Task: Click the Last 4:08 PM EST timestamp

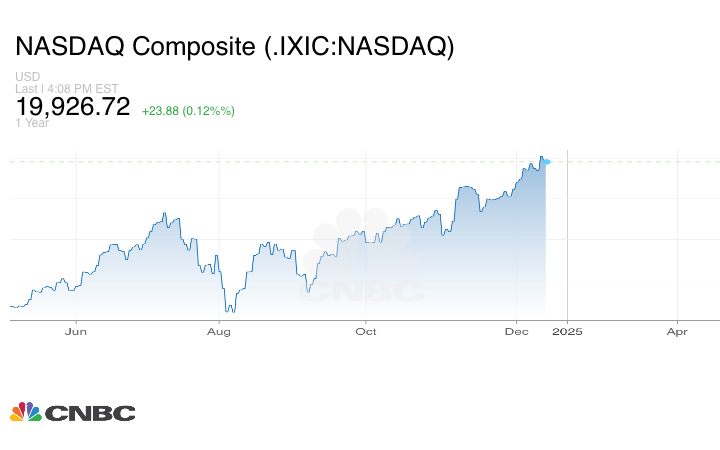Action: [67, 88]
